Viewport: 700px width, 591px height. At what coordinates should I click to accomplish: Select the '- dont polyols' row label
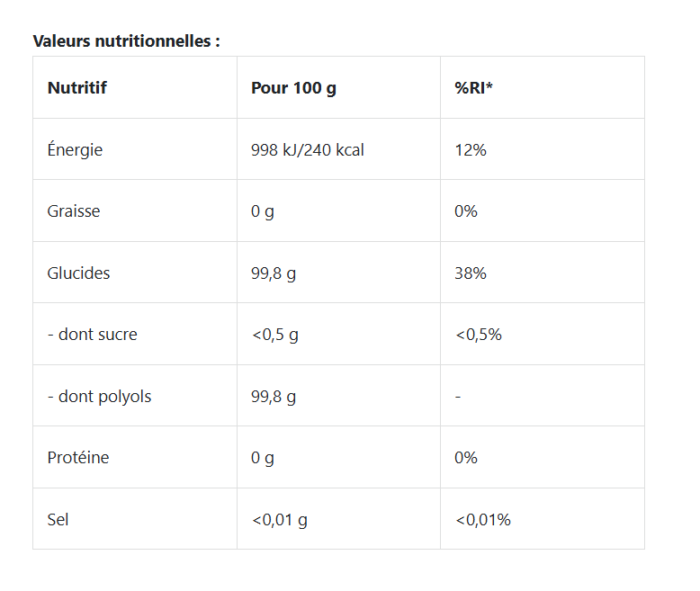pos(99,397)
